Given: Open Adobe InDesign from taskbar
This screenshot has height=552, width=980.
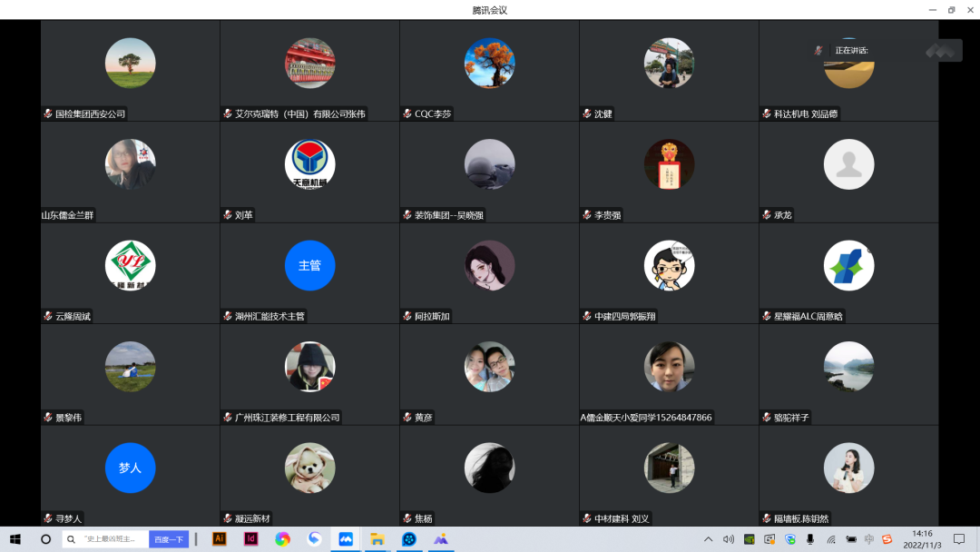Looking at the screenshot, I should tap(250, 539).
